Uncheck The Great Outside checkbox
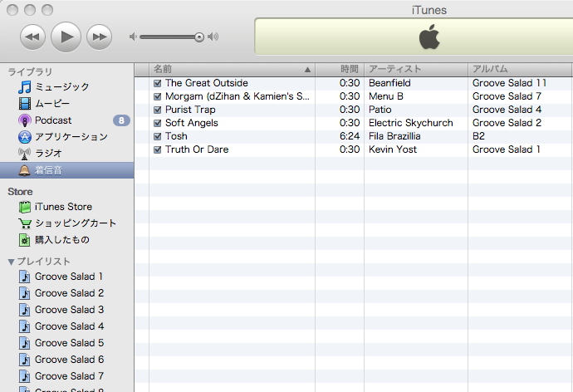The image size is (573, 392). 158,83
